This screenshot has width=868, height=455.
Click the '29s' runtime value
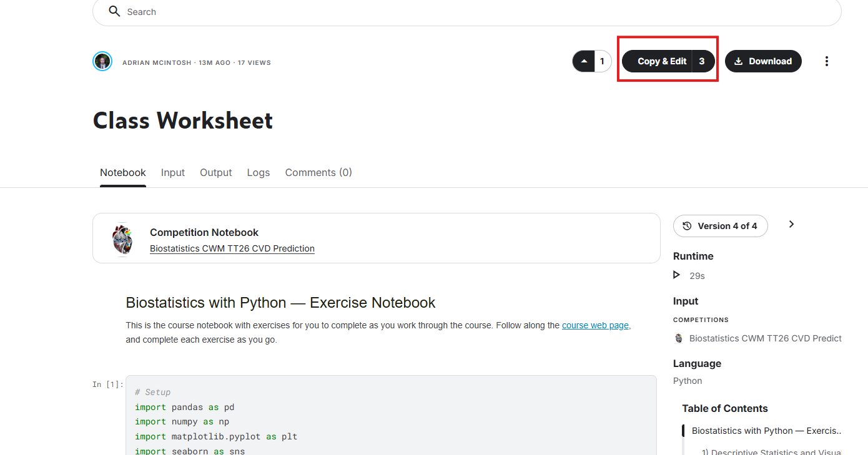click(x=697, y=275)
